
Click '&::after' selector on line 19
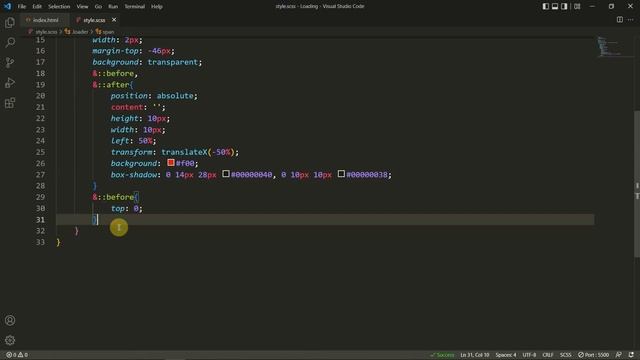[x=111, y=85]
